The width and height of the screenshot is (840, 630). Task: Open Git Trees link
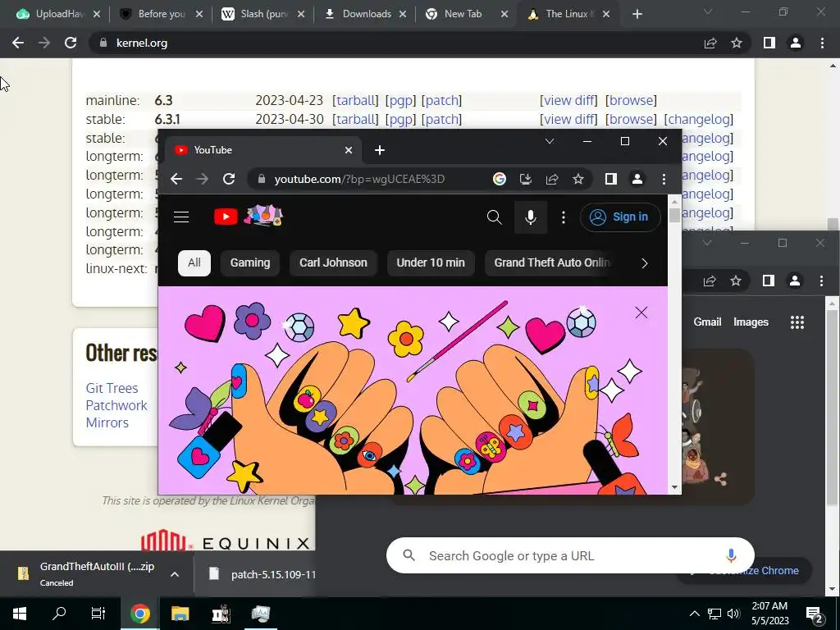pyautogui.click(x=112, y=388)
